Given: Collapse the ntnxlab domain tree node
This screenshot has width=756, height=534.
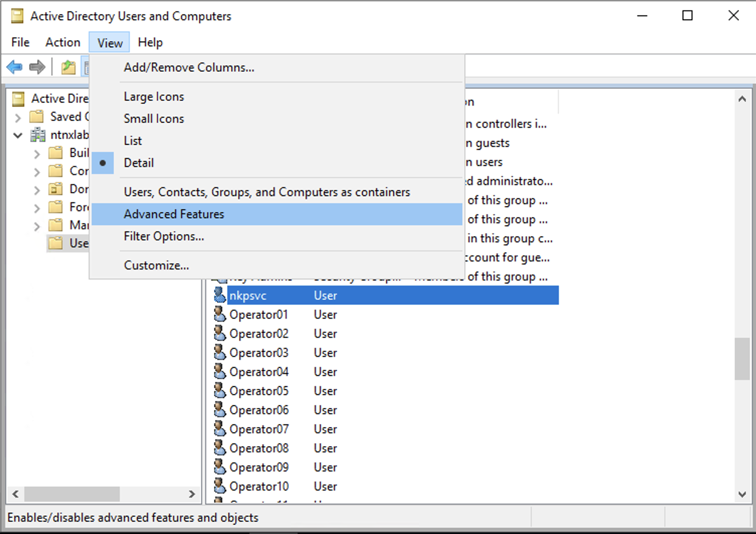Looking at the screenshot, I should (x=18, y=135).
